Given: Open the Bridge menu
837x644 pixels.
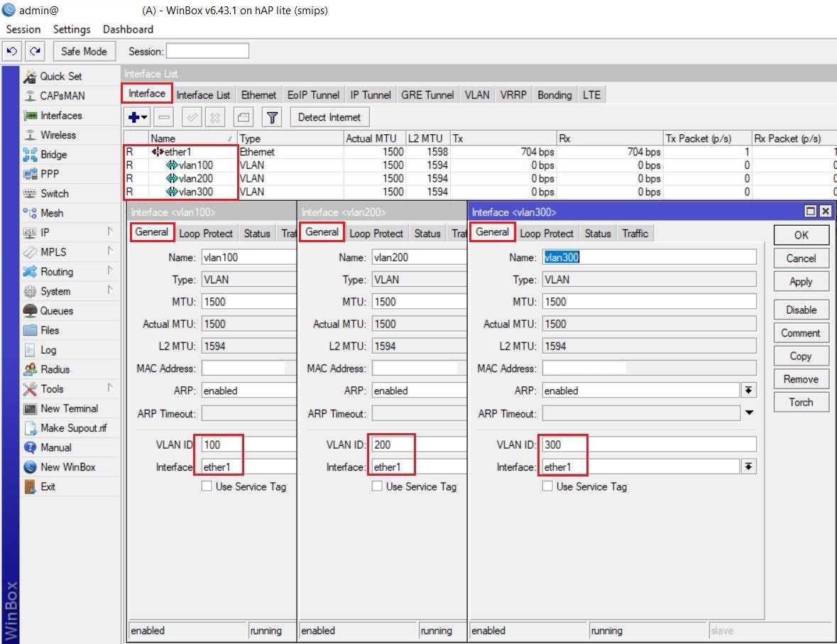Looking at the screenshot, I should [53, 154].
